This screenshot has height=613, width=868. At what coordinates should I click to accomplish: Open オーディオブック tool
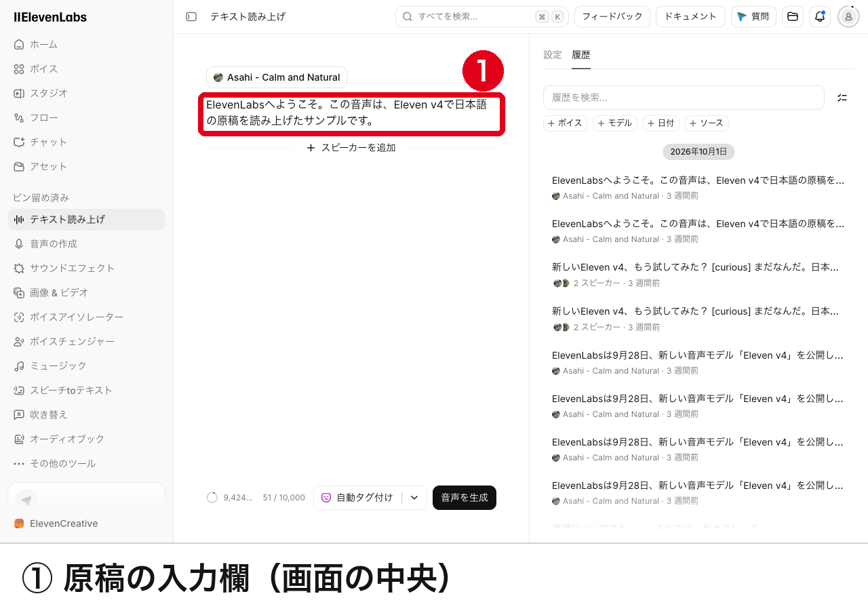86,439
